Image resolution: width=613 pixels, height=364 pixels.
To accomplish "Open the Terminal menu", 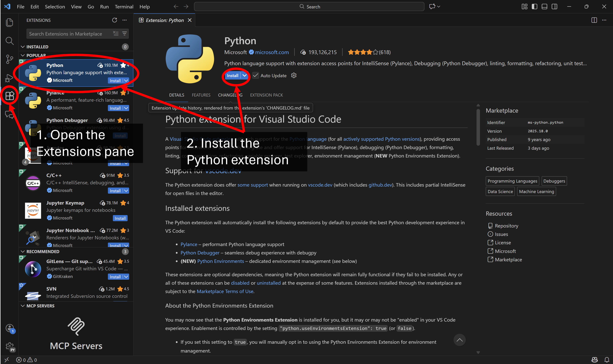I will coord(124,7).
